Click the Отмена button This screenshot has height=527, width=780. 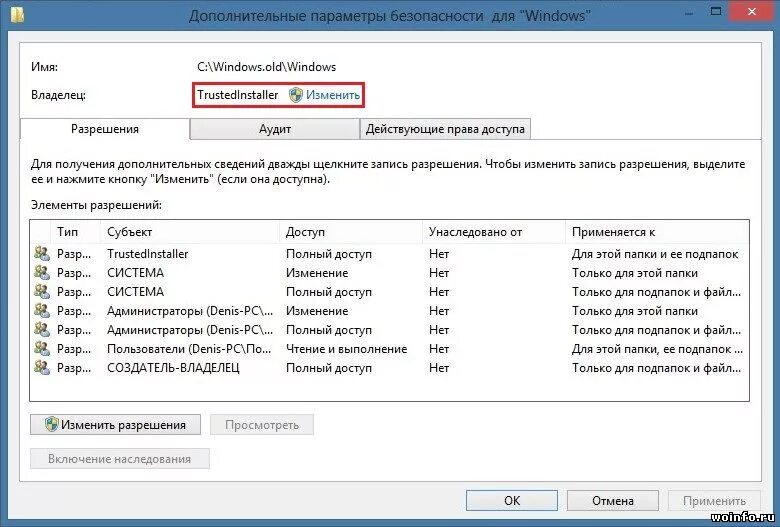613,501
